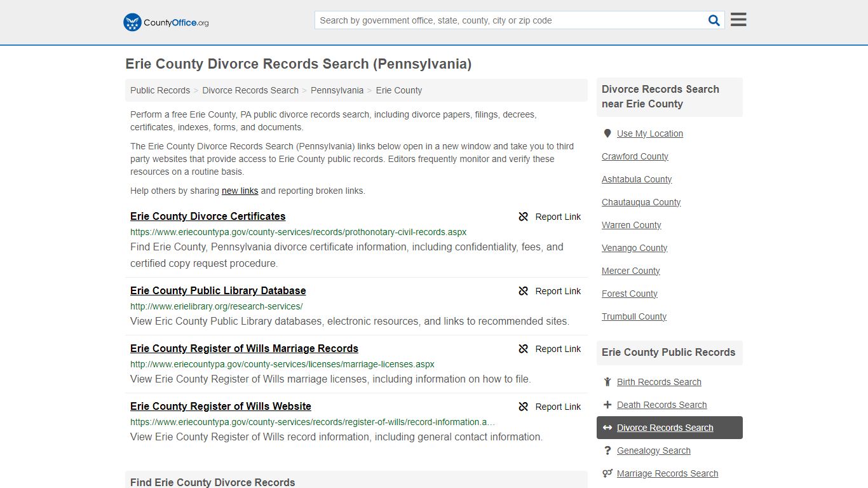The height and width of the screenshot is (488, 868).
Task: Click the Marriage Records gender symbols icon
Action: click(x=607, y=473)
